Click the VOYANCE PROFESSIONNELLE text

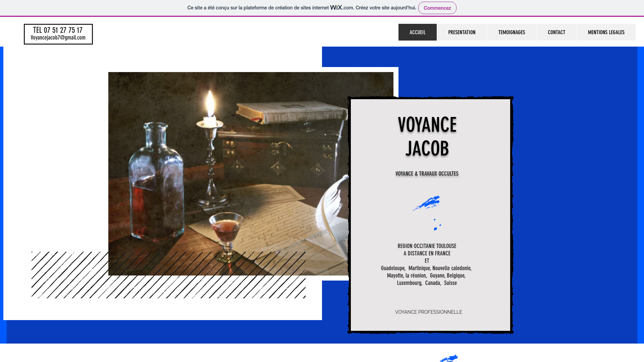428,312
